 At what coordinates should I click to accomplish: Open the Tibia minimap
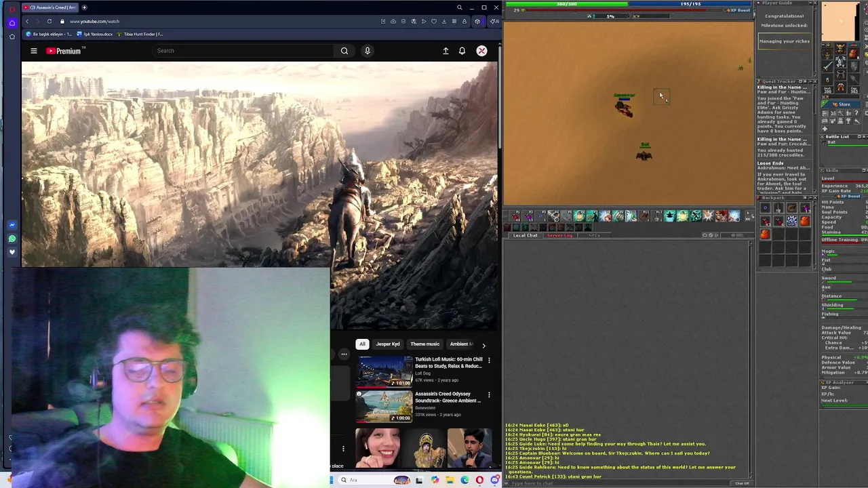click(x=840, y=22)
